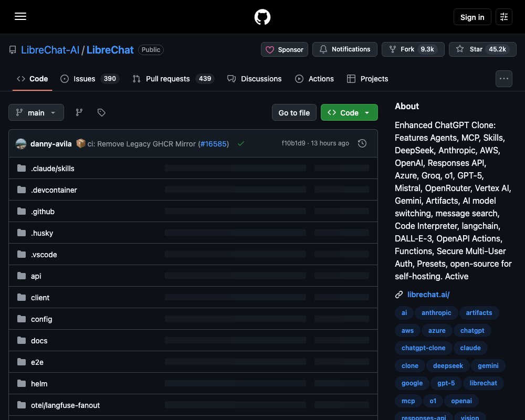This screenshot has width=525, height=420.
Task: View branches via the branch icon
Action: tap(79, 112)
